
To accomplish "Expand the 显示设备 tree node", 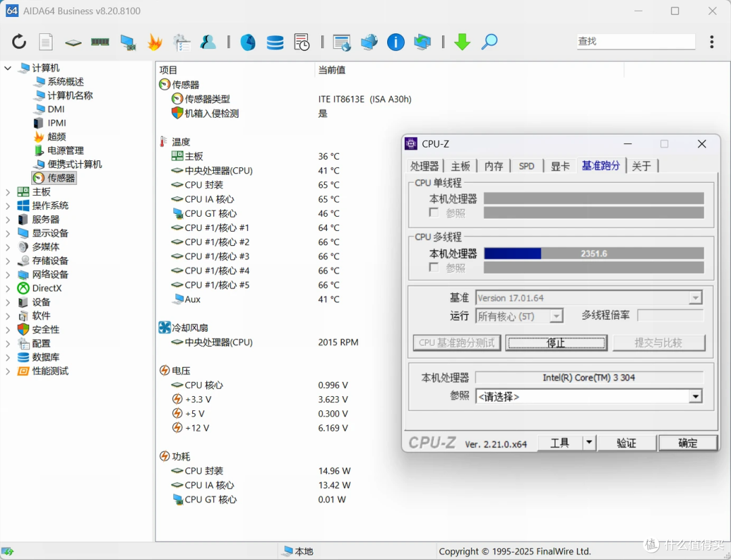I will (7, 233).
